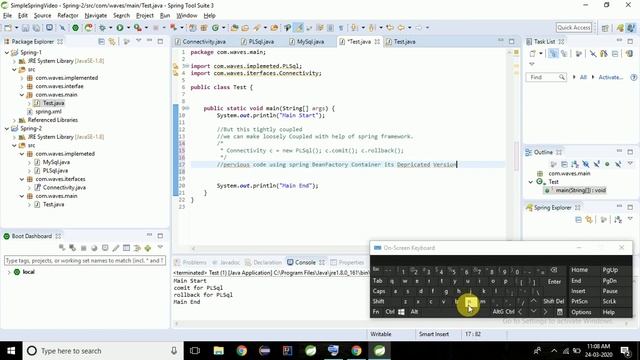
Task: Click the All link in Task List
Action: [583, 77]
